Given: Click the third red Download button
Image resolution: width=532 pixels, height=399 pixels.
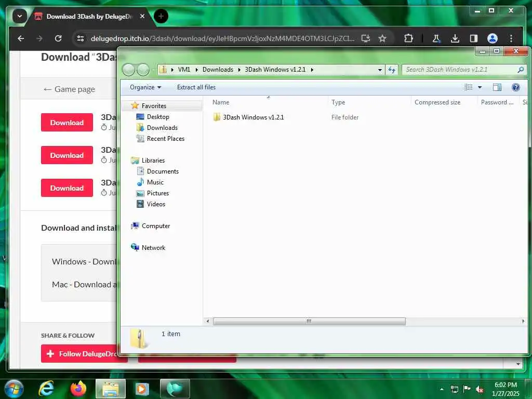Looking at the screenshot, I should 67,188.
